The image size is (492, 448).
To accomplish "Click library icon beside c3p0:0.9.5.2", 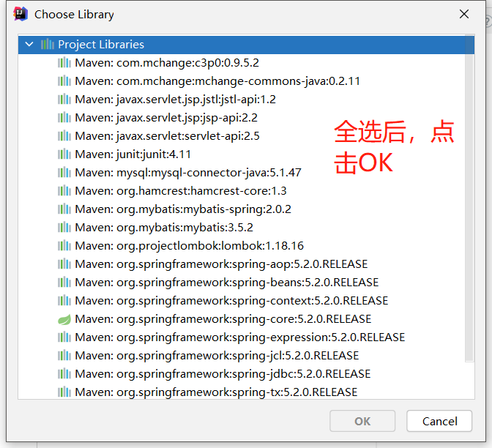I will click(x=64, y=63).
